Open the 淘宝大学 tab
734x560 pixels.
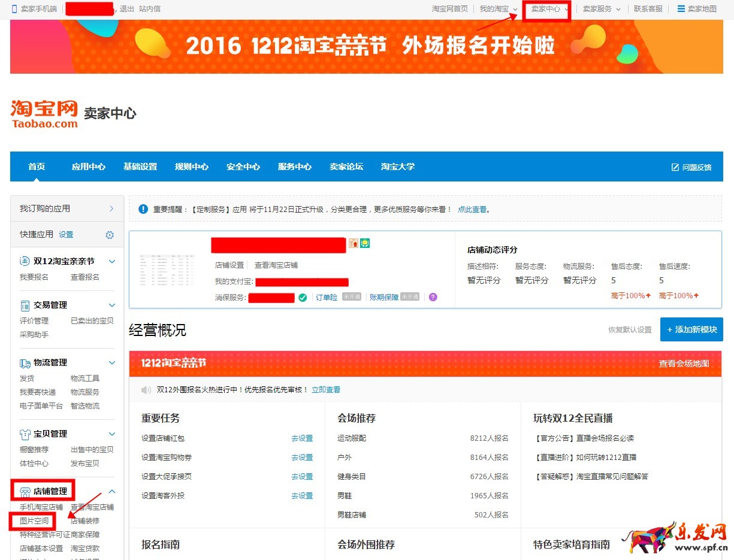398,167
